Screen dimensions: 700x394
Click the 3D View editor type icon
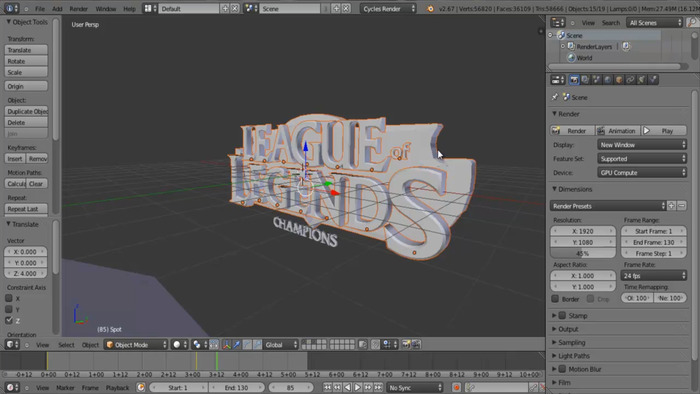[x=12, y=344]
